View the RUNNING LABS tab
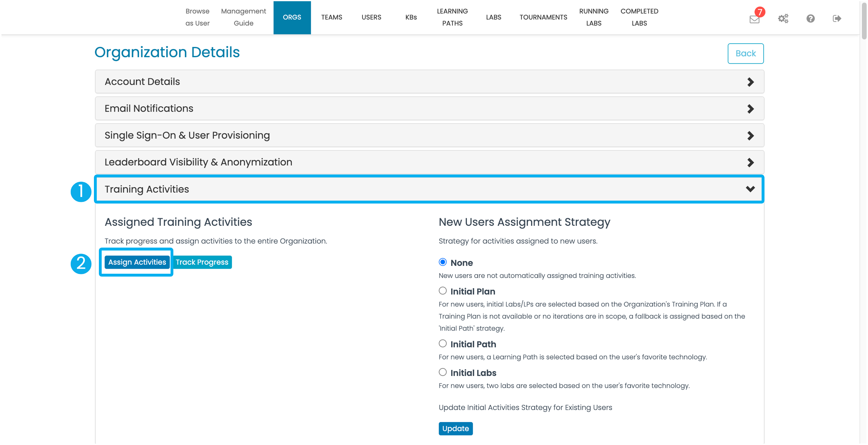The height and width of the screenshot is (445, 868). pyautogui.click(x=593, y=17)
